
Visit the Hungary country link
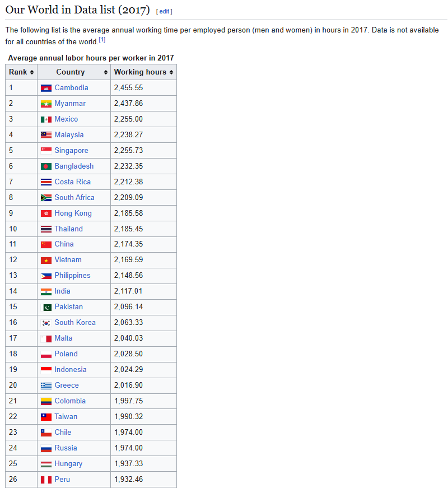(68, 464)
